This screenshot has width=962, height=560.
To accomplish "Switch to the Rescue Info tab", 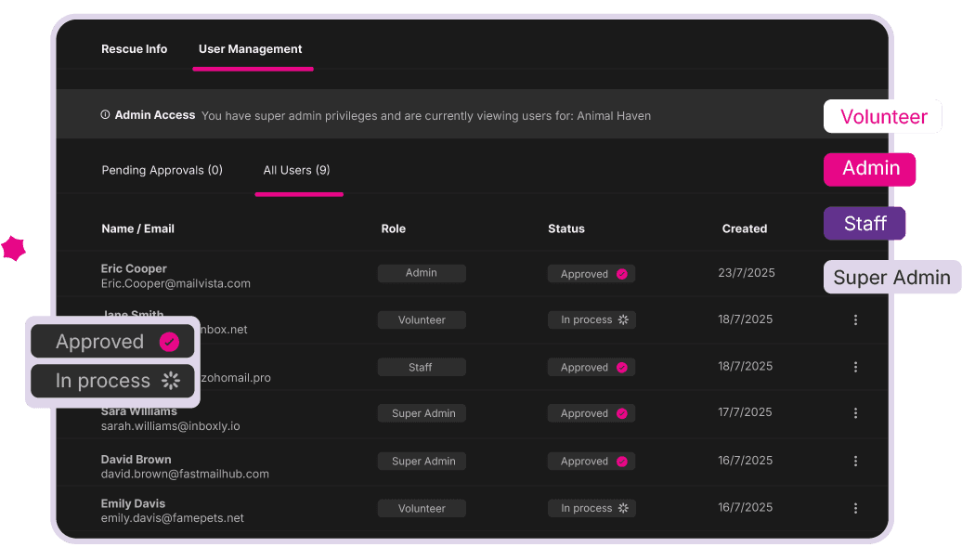I will (134, 48).
